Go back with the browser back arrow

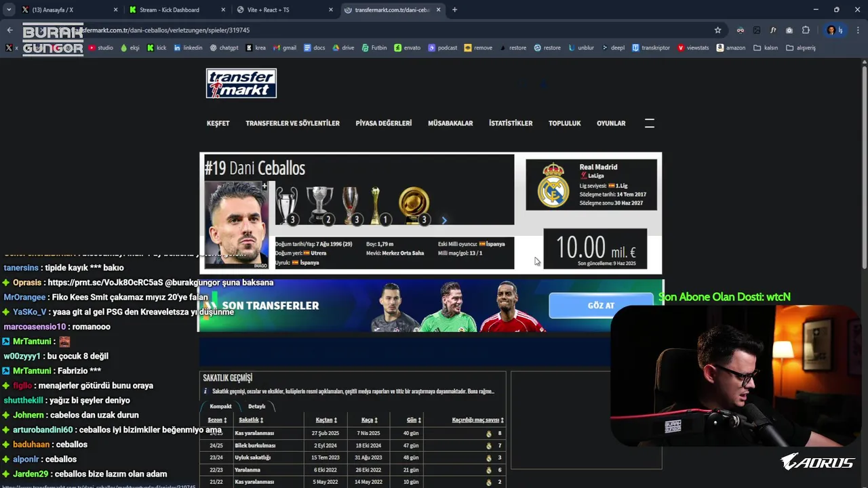pos(9,30)
